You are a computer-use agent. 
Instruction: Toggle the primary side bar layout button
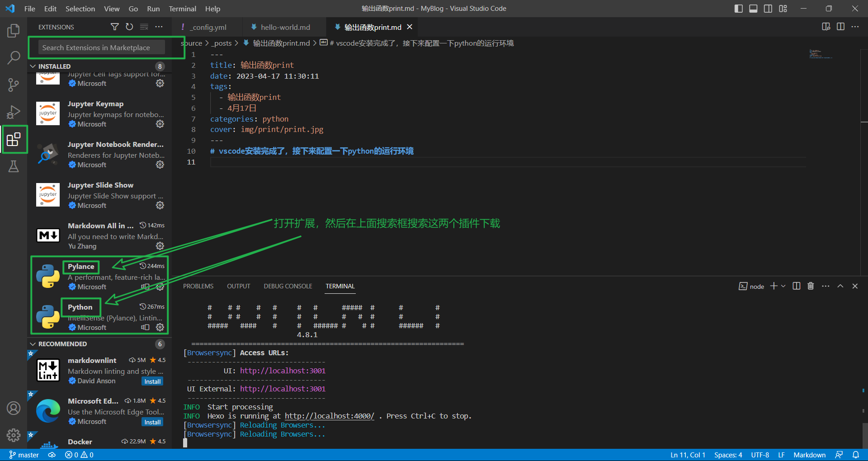point(739,9)
